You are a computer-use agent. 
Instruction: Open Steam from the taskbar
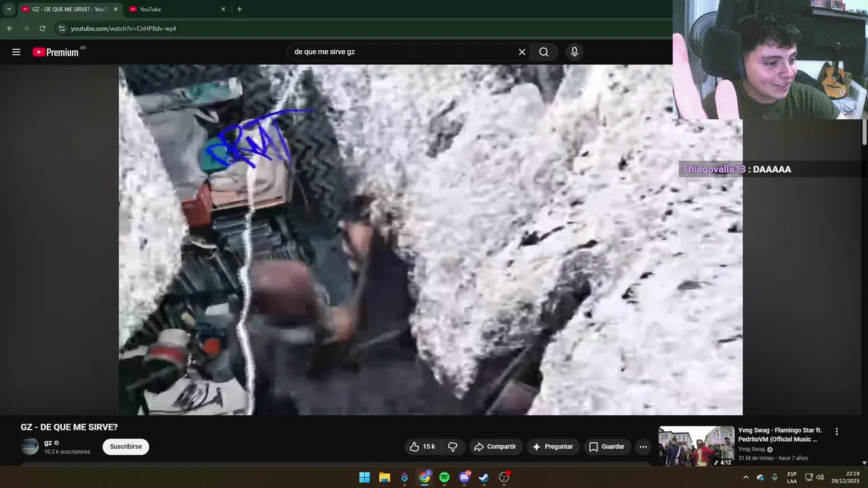pyautogui.click(x=484, y=477)
